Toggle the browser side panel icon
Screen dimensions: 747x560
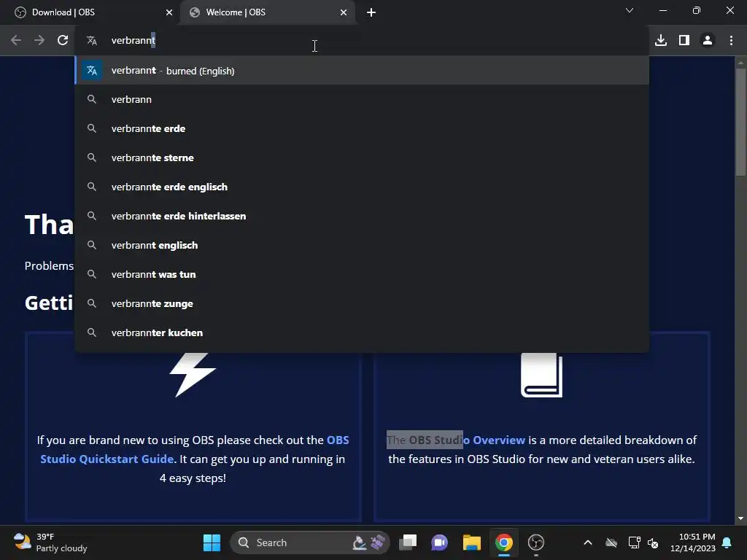[x=684, y=41]
